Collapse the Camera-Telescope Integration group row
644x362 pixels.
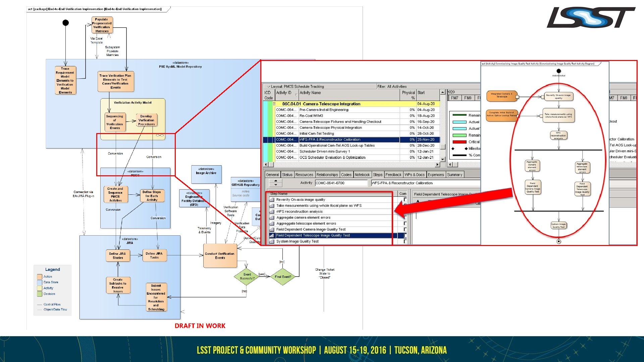click(274, 104)
